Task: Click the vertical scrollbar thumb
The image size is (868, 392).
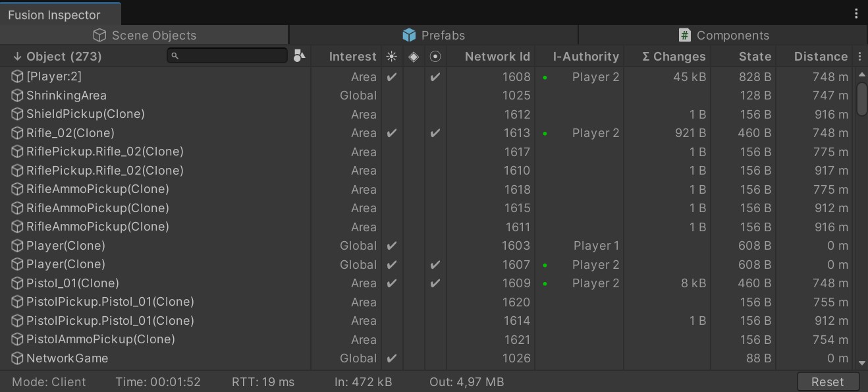Action: pos(862,99)
